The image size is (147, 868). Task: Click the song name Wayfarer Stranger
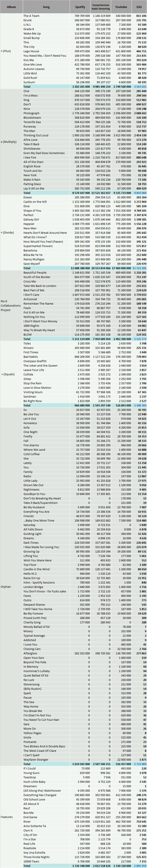(x=36, y=760)
